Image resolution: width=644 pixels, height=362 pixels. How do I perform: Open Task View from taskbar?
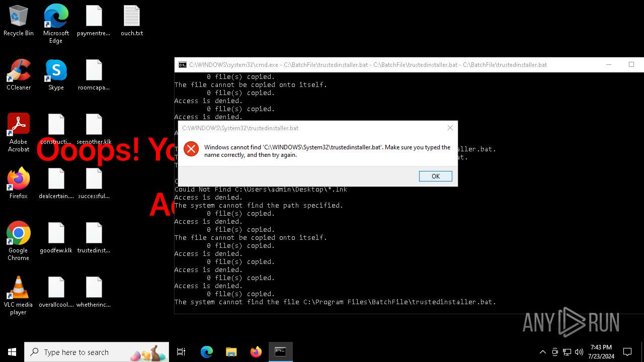point(181,352)
